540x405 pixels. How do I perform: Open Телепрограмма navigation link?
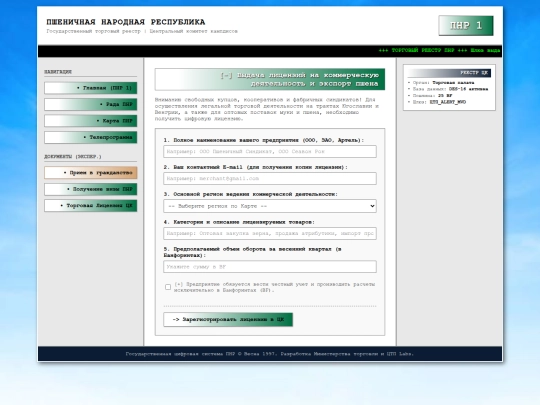point(91,137)
